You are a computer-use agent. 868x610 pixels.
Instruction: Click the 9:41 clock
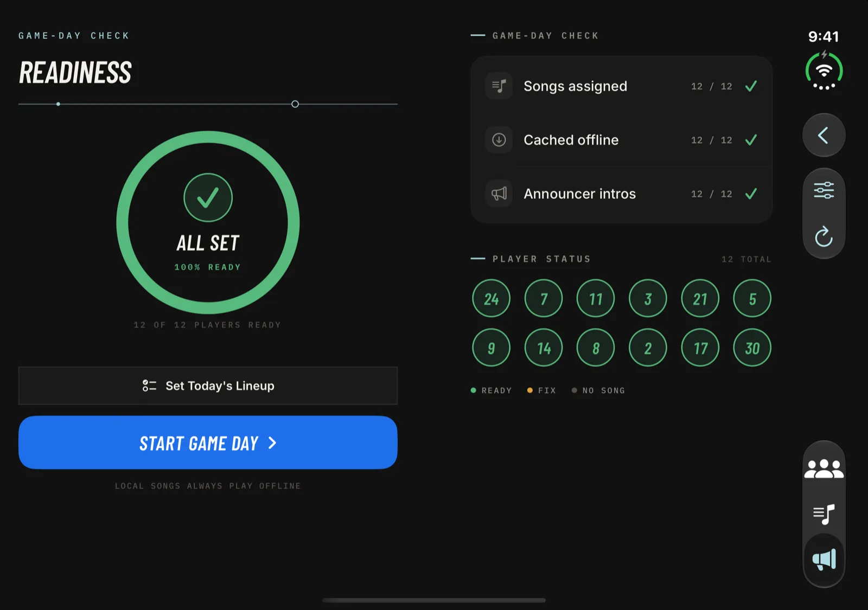tap(824, 36)
